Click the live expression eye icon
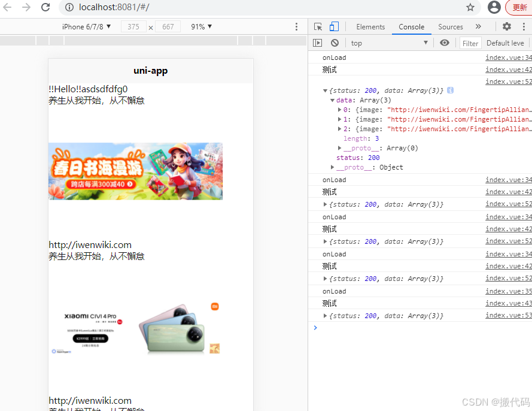 point(444,43)
